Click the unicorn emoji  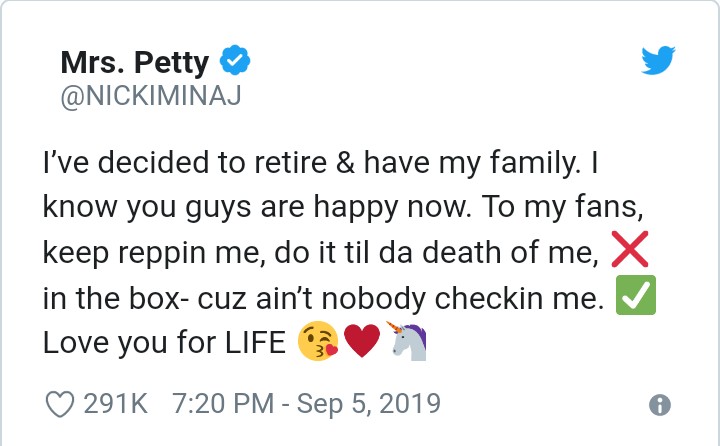[407, 340]
